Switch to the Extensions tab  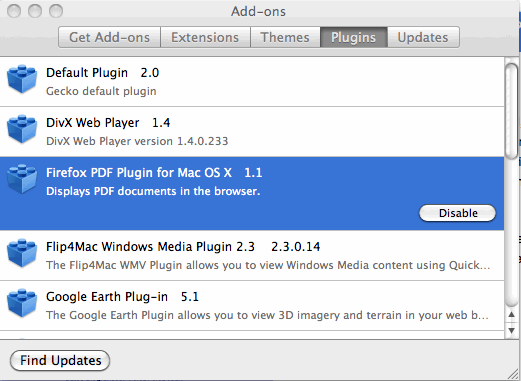(205, 37)
